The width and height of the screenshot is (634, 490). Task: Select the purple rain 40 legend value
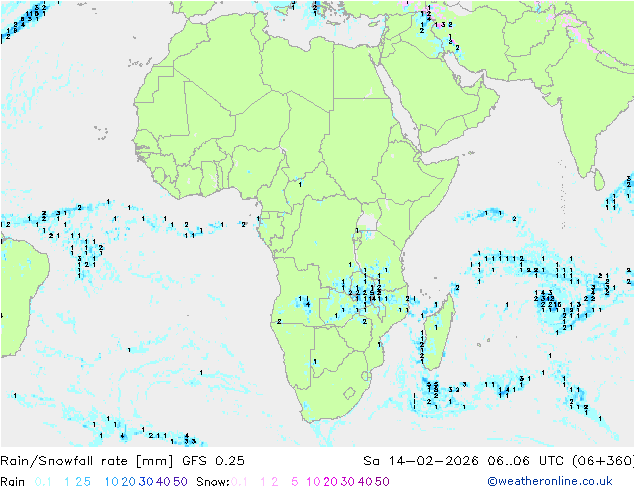163,482
